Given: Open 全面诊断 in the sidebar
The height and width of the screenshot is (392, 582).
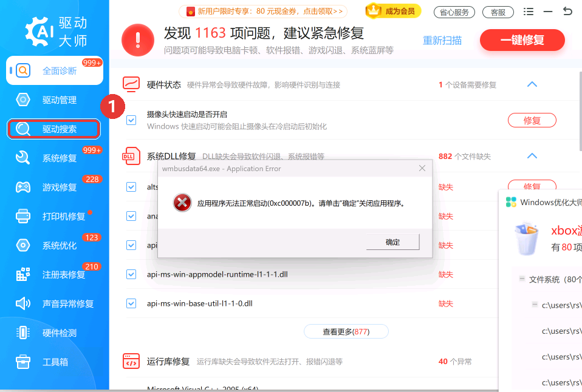Looking at the screenshot, I should [55, 70].
